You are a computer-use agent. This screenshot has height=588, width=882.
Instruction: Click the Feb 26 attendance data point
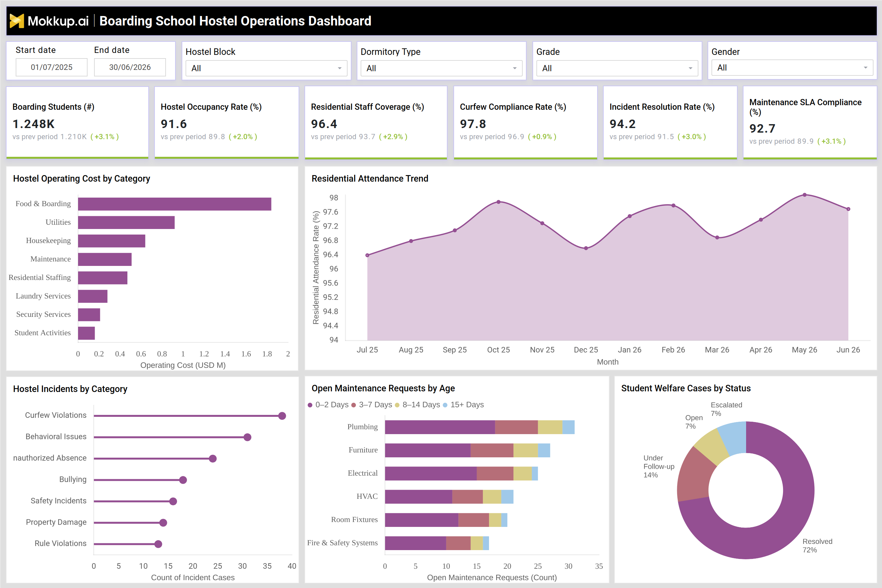674,205
